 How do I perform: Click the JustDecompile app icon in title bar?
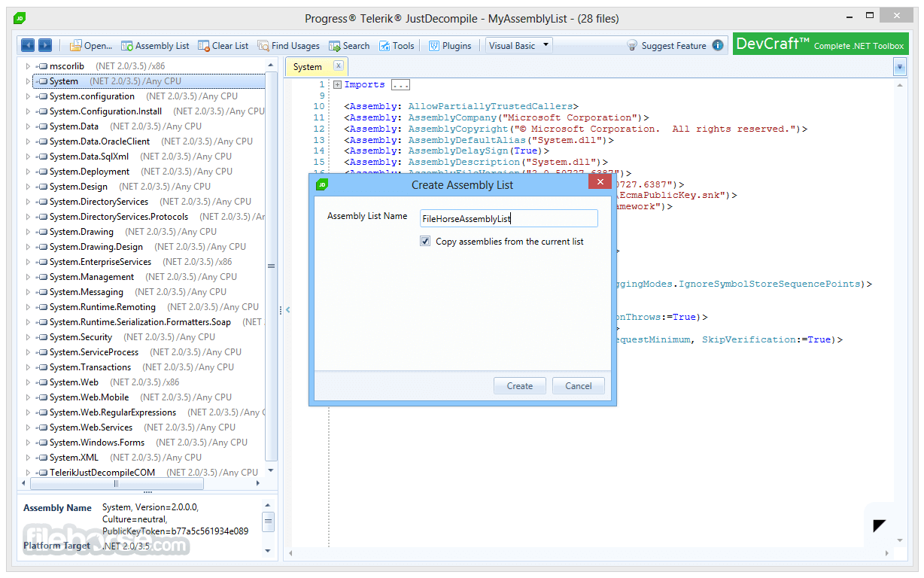tap(20, 18)
